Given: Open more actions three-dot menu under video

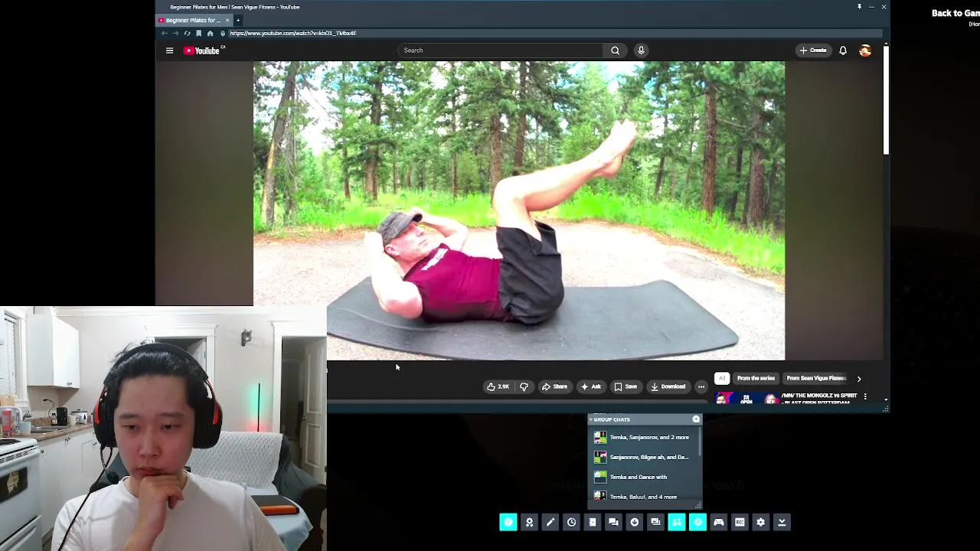Looking at the screenshot, I should pos(701,386).
